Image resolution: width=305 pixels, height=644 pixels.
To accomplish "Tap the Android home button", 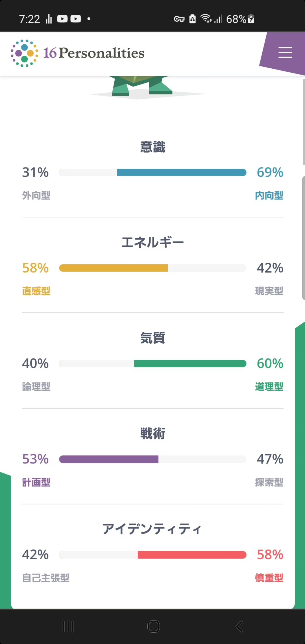I will point(153,626).
